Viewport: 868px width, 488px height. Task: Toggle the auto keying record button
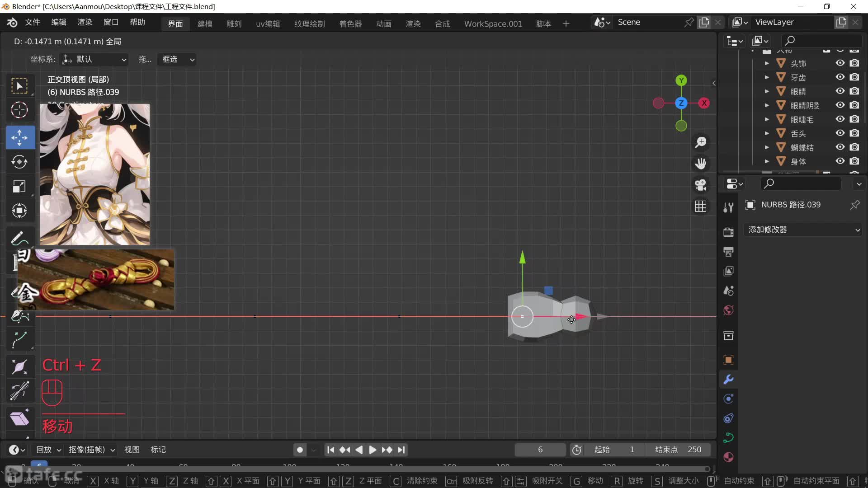(300, 450)
